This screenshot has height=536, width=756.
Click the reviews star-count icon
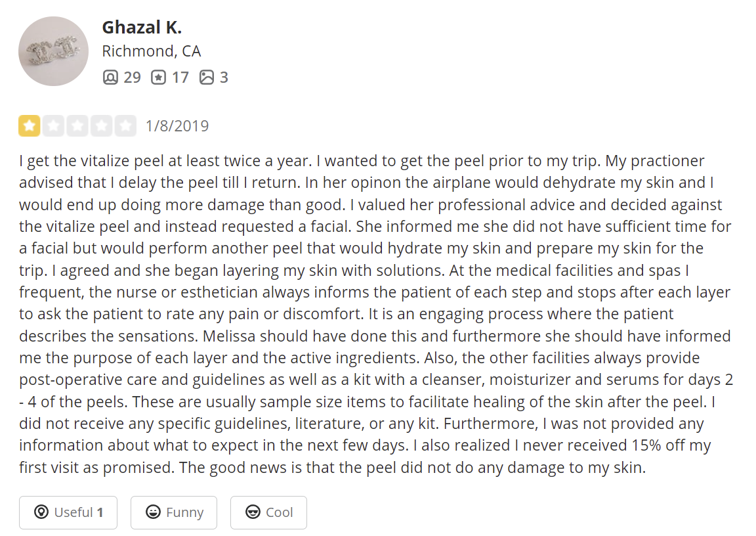158,78
